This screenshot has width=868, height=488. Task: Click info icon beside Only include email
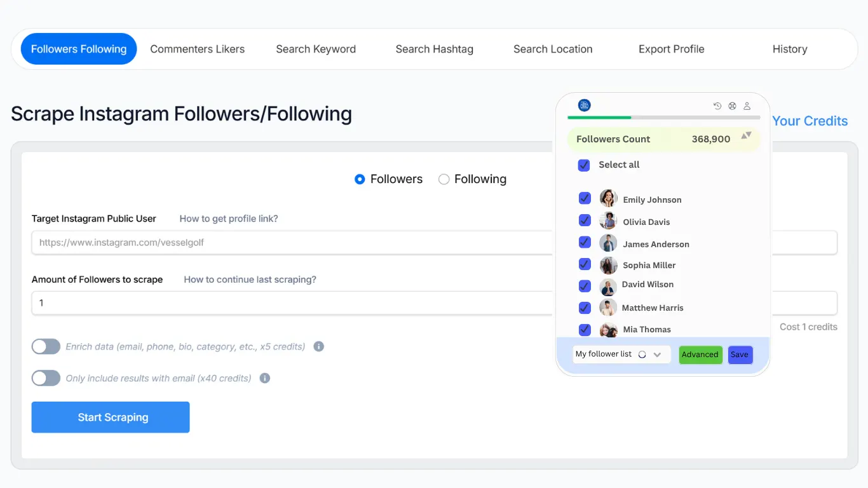265,378
